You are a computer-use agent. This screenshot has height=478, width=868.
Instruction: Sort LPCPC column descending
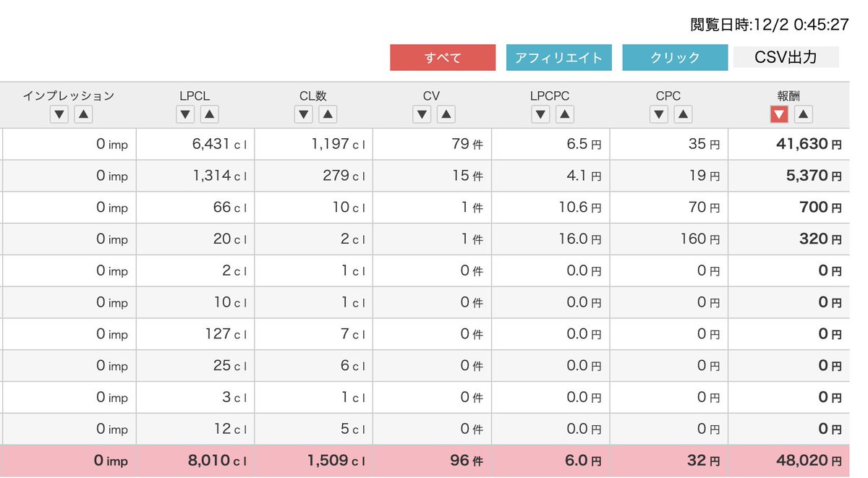pos(540,114)
